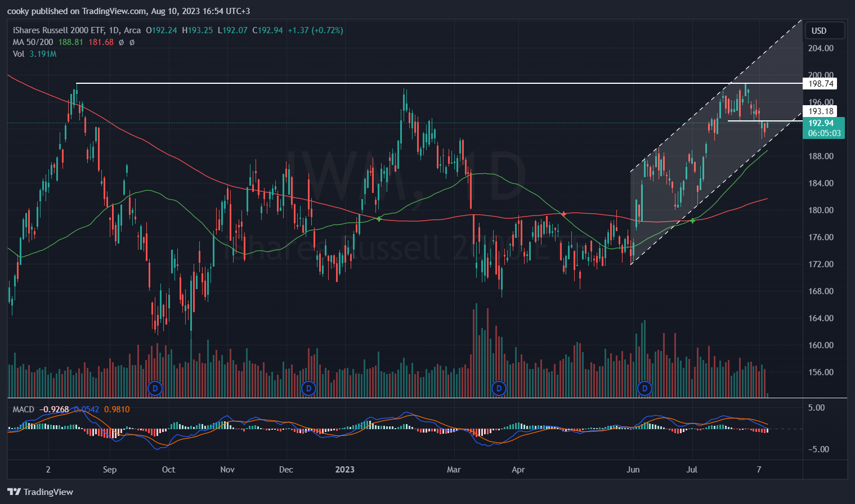
Task: Open the USD currency selector
Action: pyautogui.click(x=825, y=30)
